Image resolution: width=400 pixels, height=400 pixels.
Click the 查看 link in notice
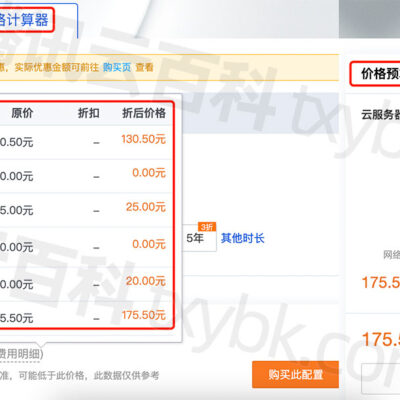(x=144, y=68)
